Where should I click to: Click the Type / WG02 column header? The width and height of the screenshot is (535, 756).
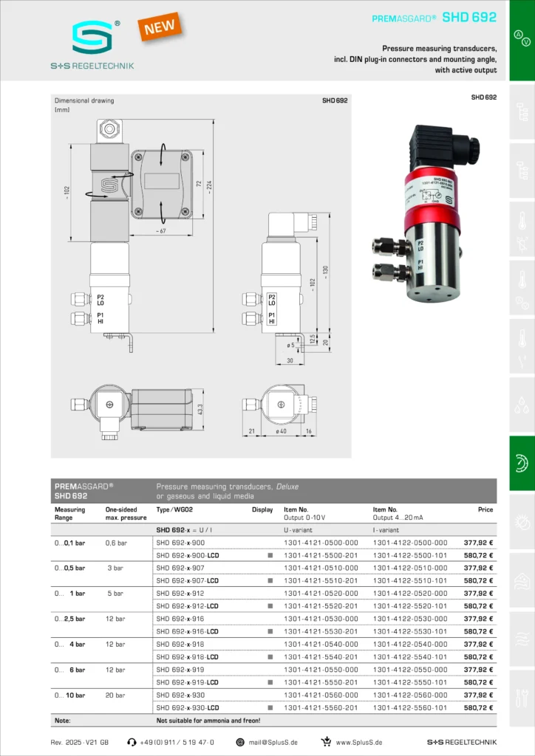point(174,509)
